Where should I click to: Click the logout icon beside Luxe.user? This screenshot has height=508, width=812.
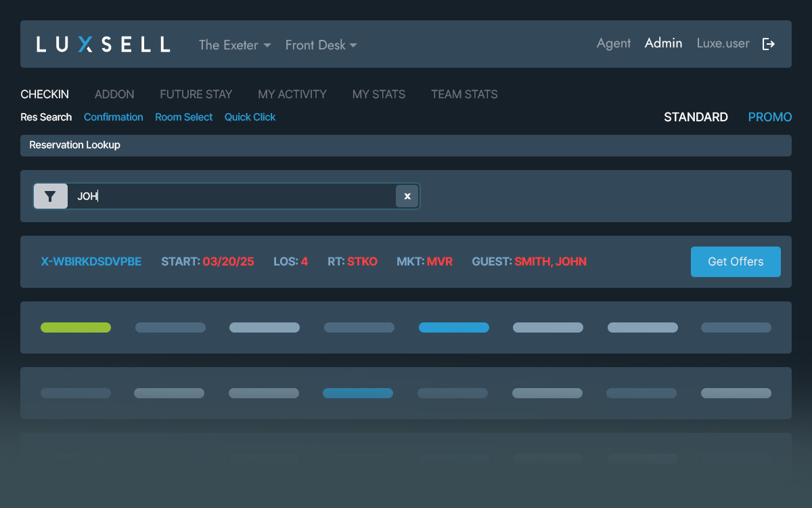(769, 44)
